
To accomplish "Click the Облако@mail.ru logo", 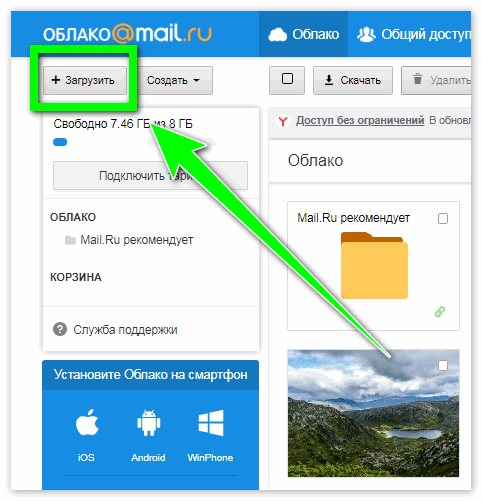I will pos(127,34).
